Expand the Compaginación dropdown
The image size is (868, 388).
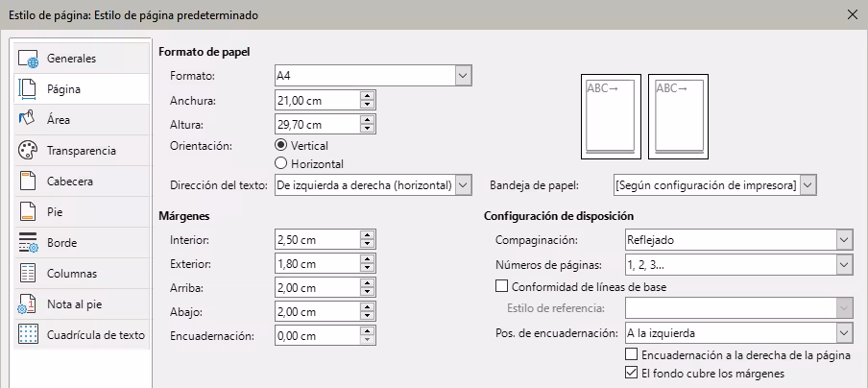pyautogui.click(x=844, y=240)
